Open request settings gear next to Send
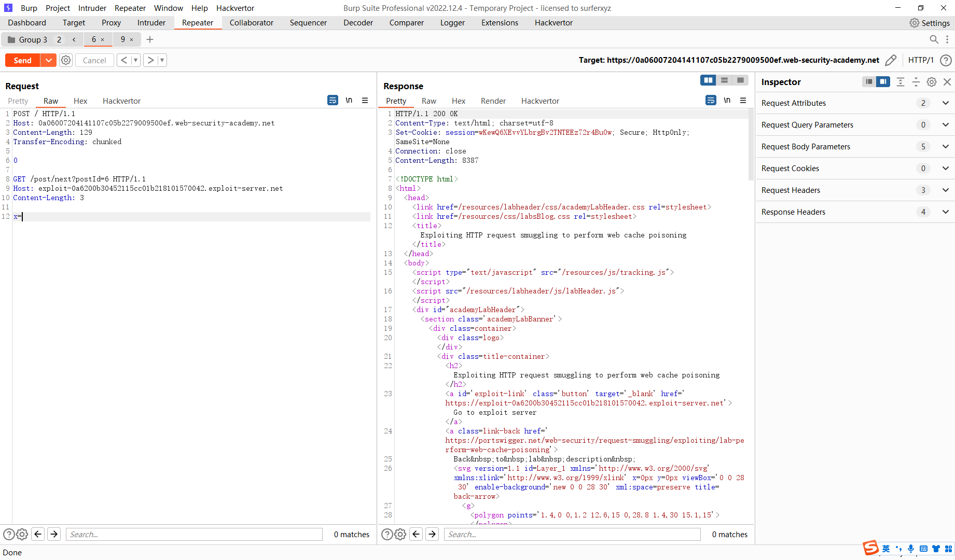The height and width of the screenshot is (560, 955). [x=66, y=60]
